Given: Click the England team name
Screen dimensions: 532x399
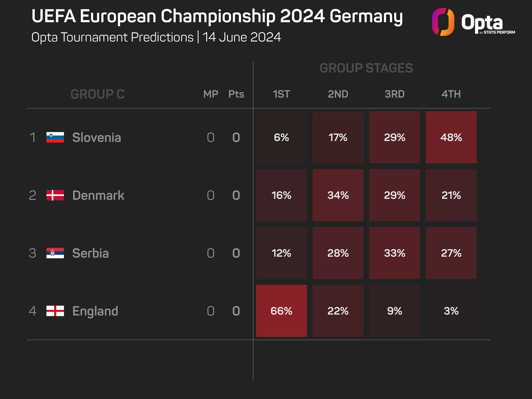Looking at the screenshot, I should [x=95, y=311].
